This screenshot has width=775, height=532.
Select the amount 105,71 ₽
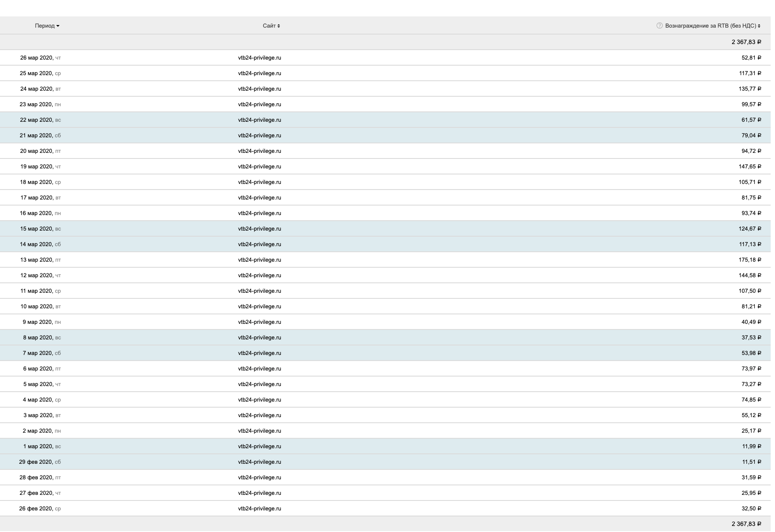[750, 182]
